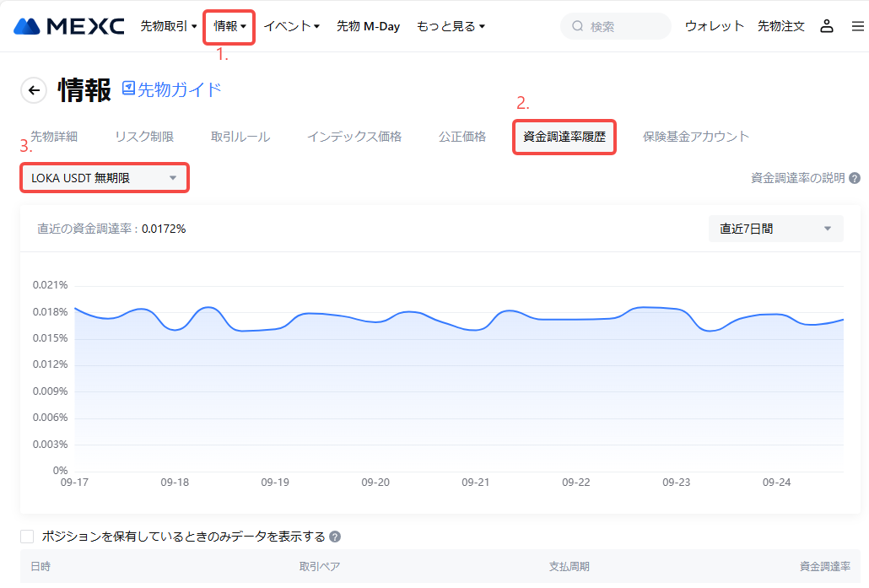Switch to the インデックス価格 tab
This screenshot has width=869, height=588.
pos(354,137)
